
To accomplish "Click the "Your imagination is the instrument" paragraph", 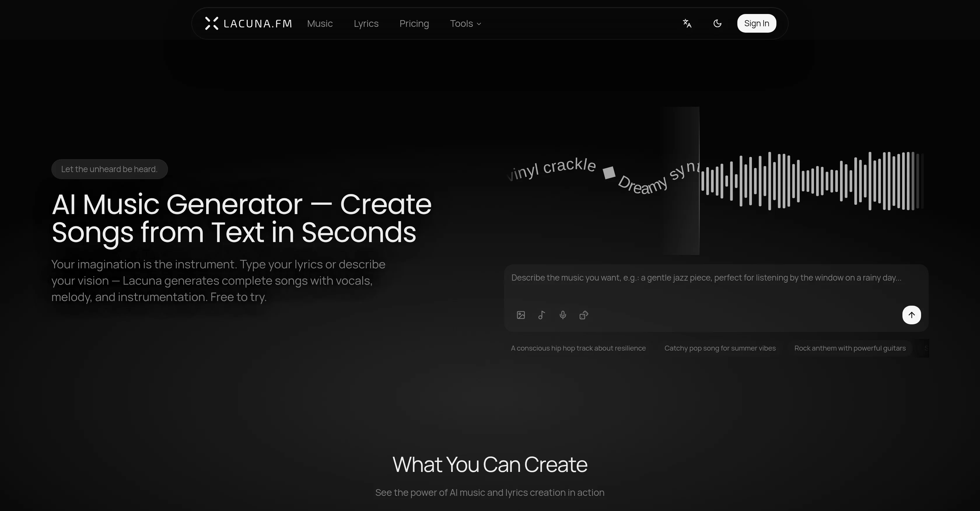I will coord(218,280).
